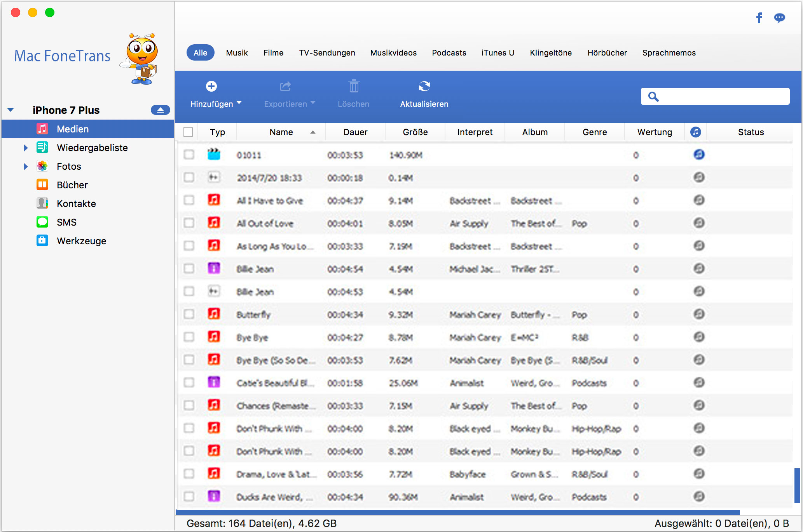Click the blue music status icon for 01011
The width and height of the screenshot is (803, 532).
coord(699,155)
